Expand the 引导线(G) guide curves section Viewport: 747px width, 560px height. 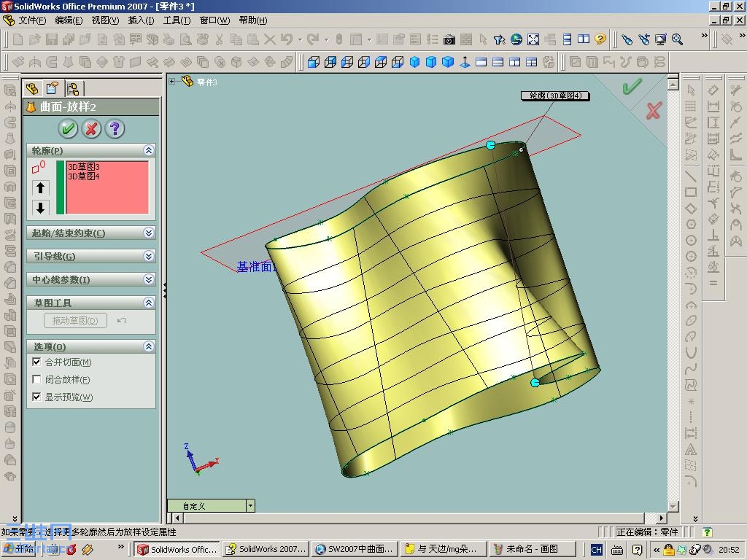coord(149,256)
